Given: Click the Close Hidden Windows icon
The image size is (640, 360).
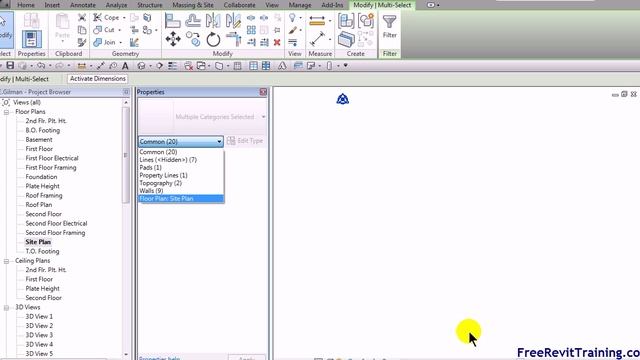Looking at the screenshot, I should coord(188,66).
